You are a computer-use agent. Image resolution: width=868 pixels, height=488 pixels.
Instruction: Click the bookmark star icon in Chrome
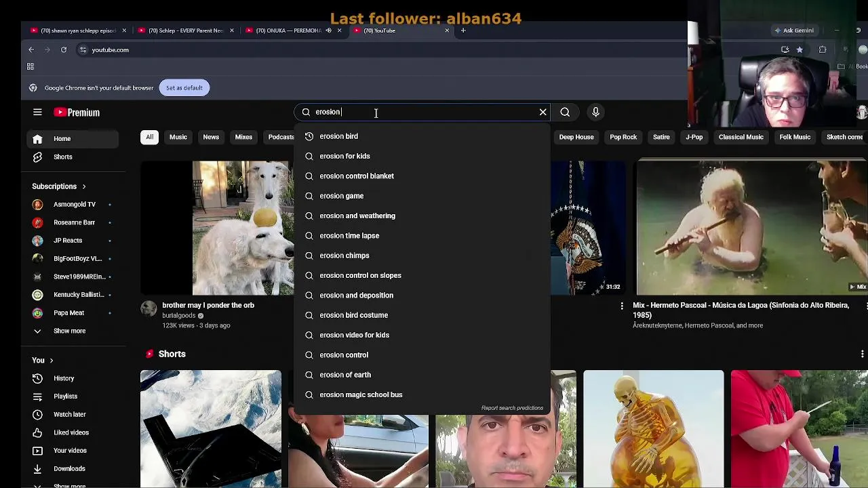(x=800, y=49)
